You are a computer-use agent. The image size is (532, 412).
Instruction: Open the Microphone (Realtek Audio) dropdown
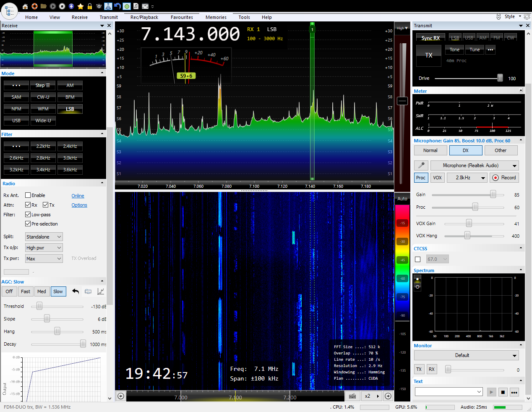475,165
